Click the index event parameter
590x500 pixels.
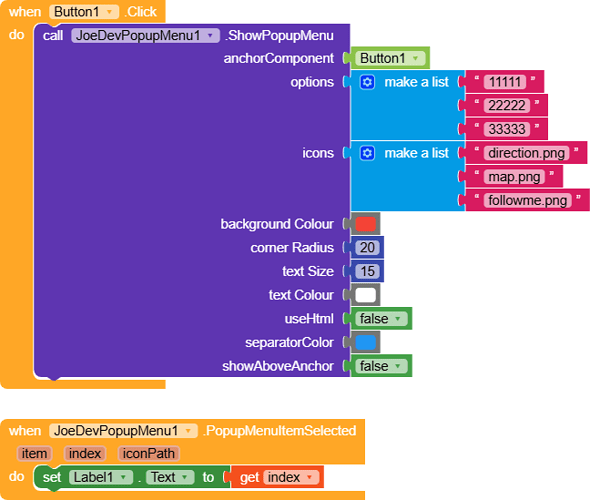pyautogui.click(x=85, y=453)
